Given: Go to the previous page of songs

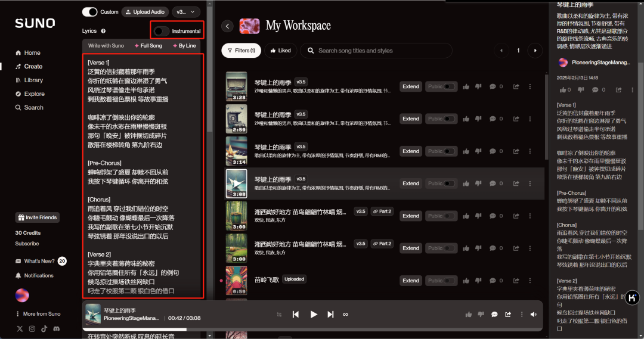Looking at the screenshot, I should 501,51.
